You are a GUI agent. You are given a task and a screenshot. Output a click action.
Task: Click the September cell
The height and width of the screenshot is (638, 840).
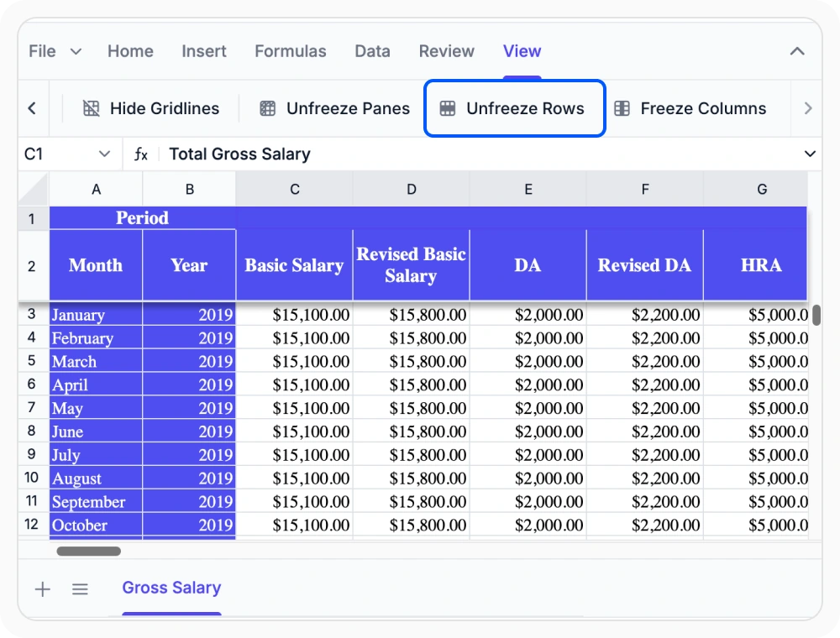point(96,501)
